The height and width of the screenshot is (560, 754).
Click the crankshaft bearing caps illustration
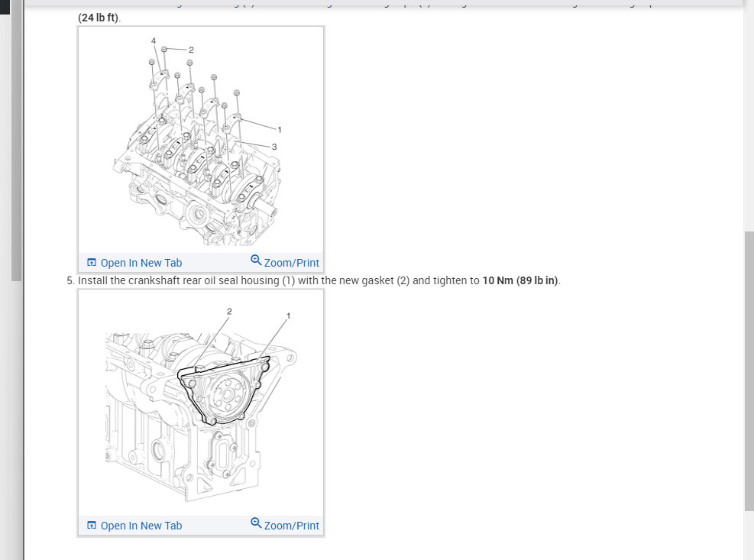coord(201,140)
